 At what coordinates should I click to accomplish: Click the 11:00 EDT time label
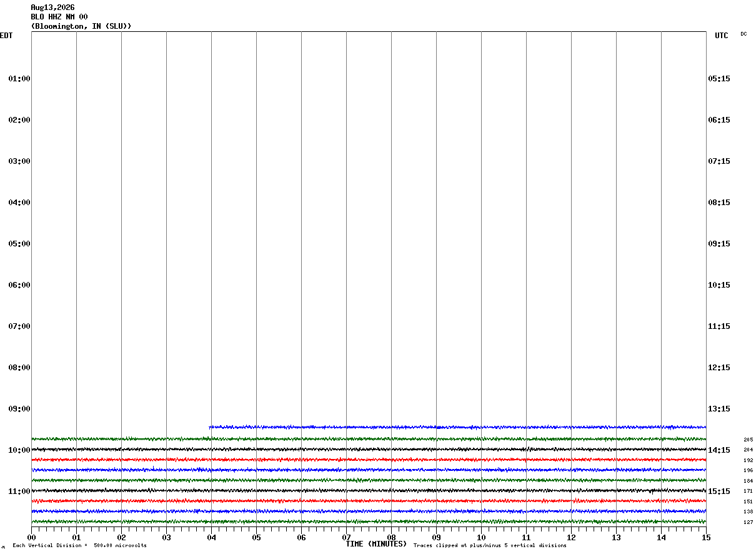click(19, 491)
